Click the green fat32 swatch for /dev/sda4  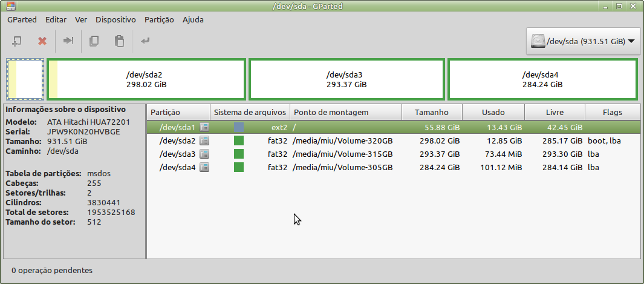pyautogui.click(x=239, y=167)
